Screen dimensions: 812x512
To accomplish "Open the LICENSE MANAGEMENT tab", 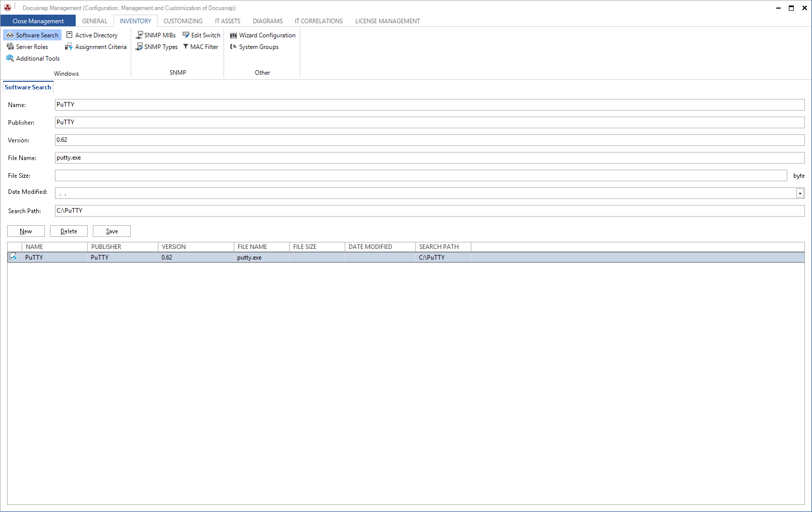I will click(x=388, y=21).
